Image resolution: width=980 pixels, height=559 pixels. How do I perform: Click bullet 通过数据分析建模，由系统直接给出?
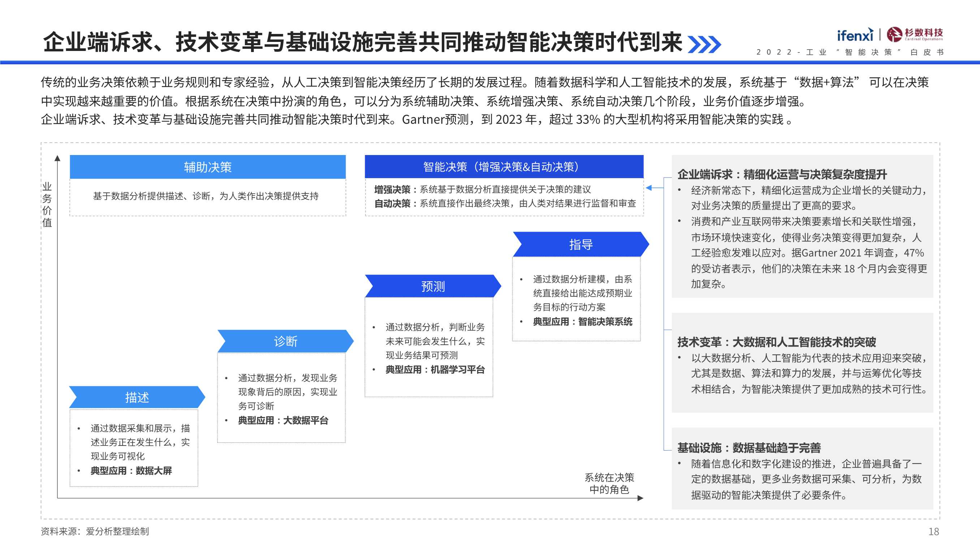pos(583,293)
